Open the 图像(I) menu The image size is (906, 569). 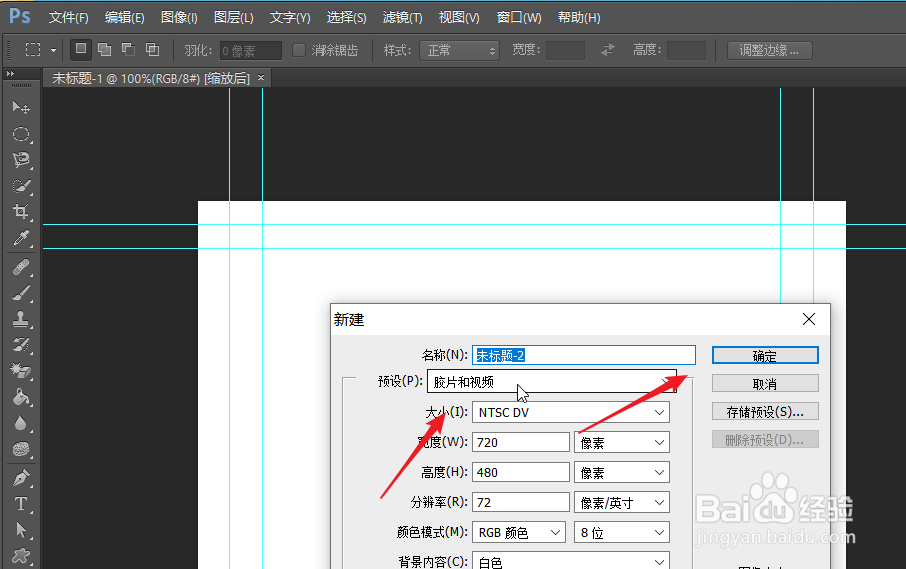[179, 18]
